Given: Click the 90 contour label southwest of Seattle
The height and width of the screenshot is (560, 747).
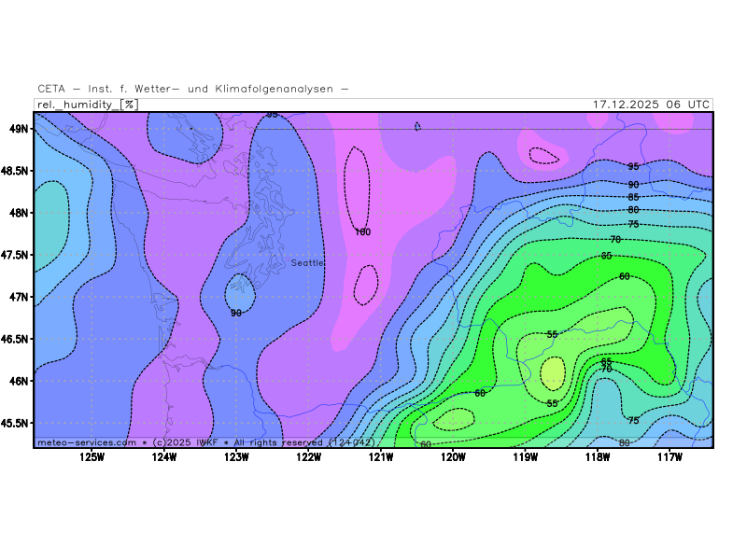Looking at the screenshot, I should (x=236, y=313).
